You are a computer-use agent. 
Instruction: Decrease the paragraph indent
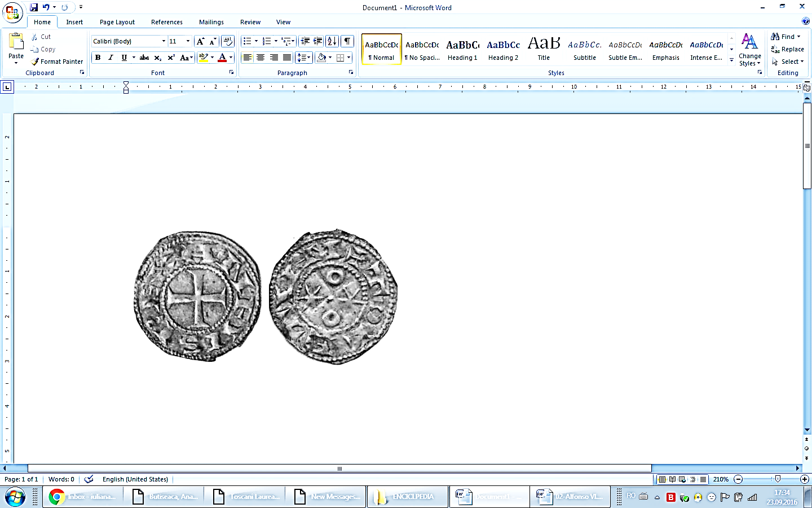[x=306, y=41]
